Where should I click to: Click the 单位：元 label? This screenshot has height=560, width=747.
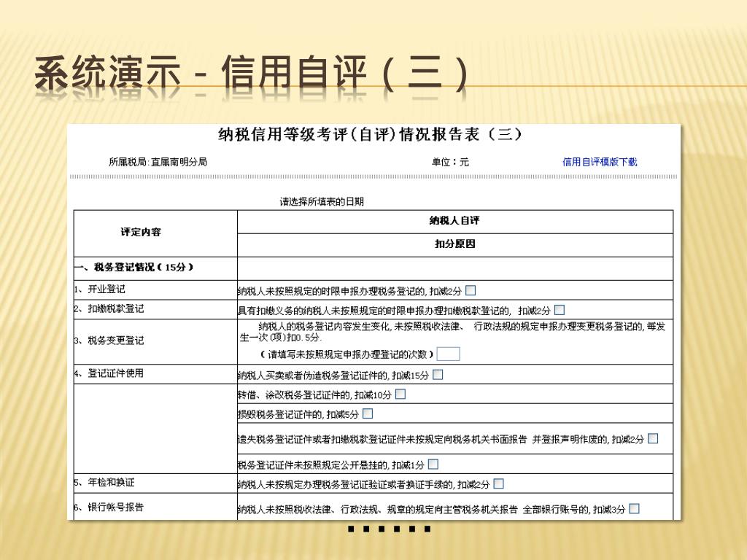tap(450, 162)
